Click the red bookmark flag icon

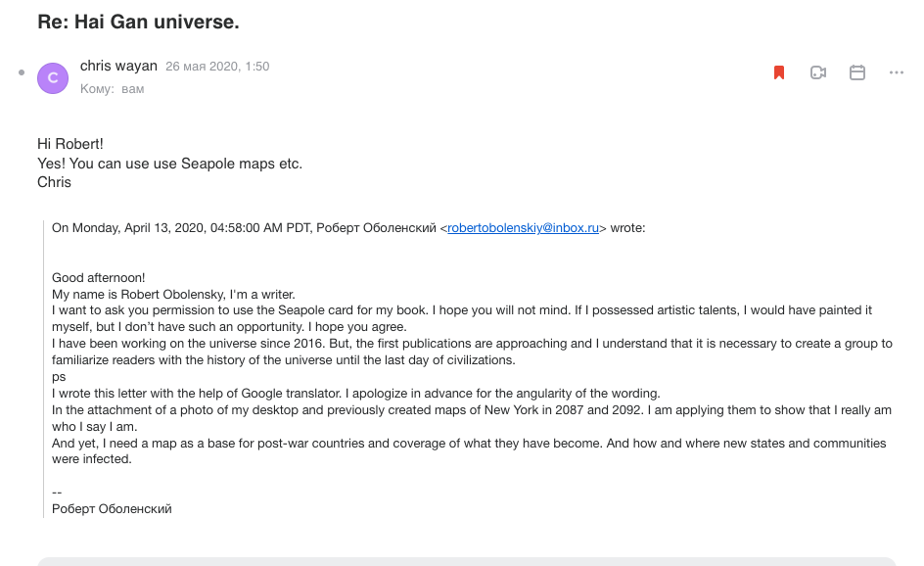pyautogui.click(x=779, y=72)
